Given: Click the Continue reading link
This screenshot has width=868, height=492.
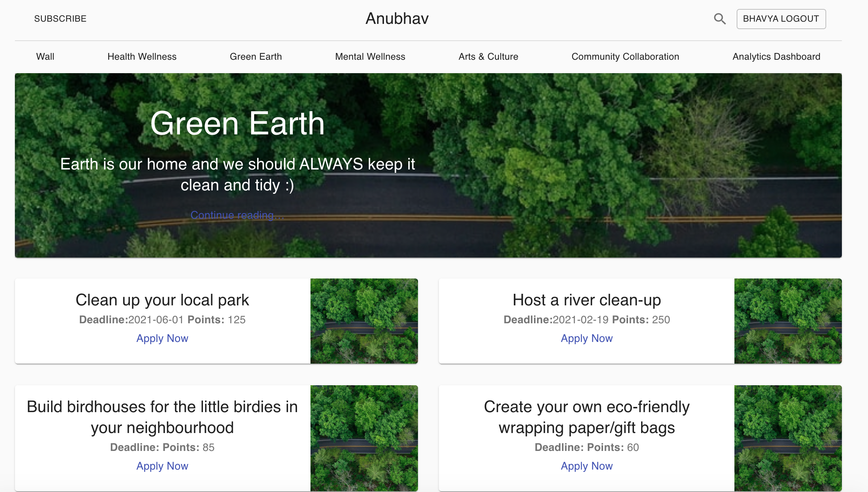Looking at the screenshot, I should pyautogui.click(x=237, y=215).
